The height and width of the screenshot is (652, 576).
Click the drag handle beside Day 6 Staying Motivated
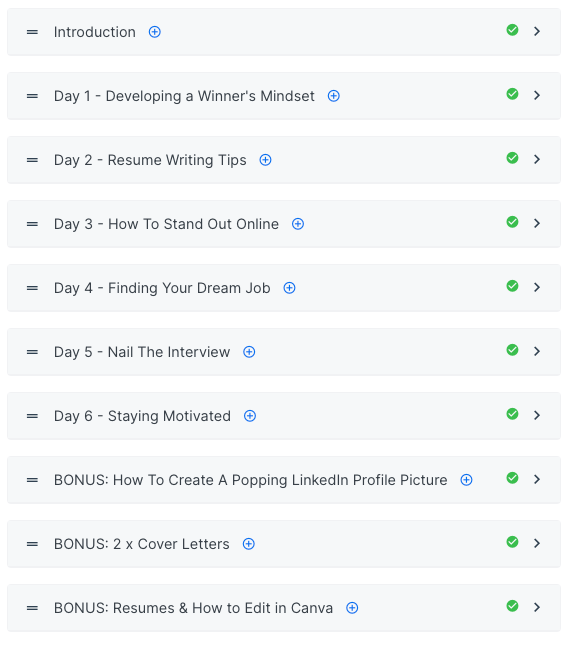coord(32,416)
